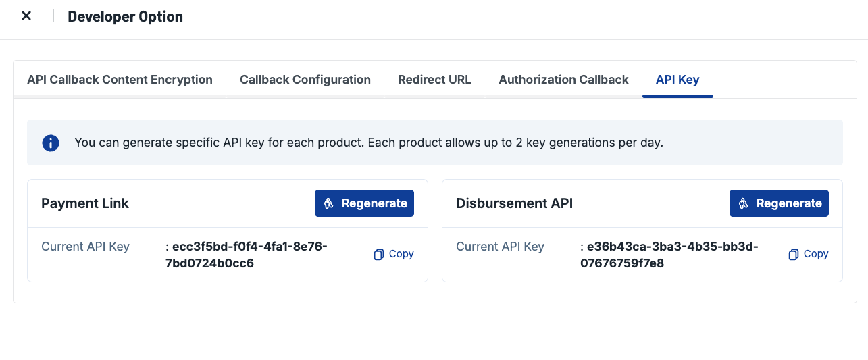Screen dimensions: 868x360
Task: Click the blue info icon in banner
Action: [x=51, y=143]
